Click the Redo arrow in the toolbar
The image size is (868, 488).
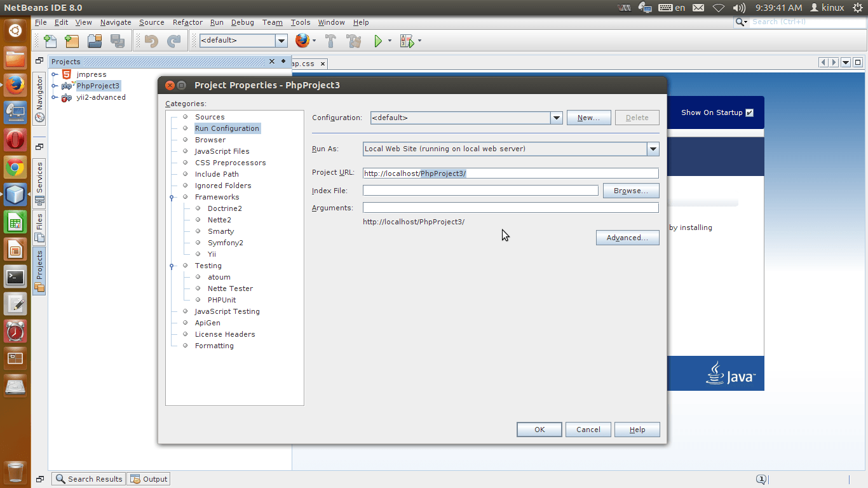pos(173,41)
